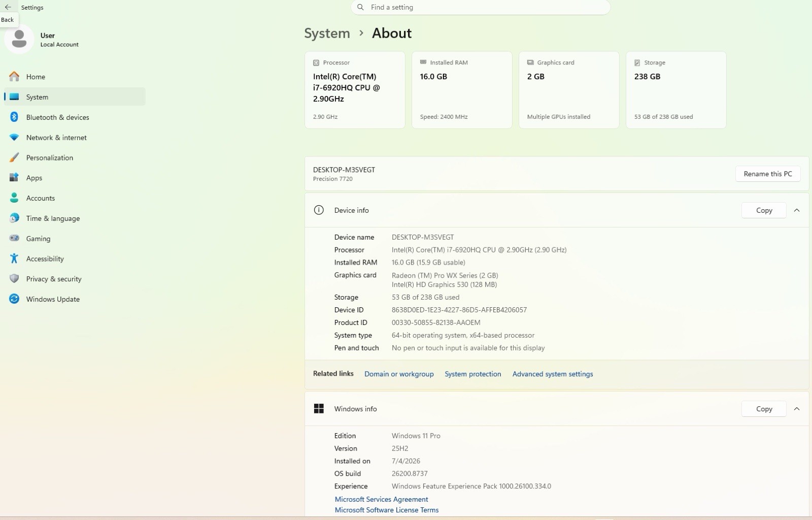
Task: Click the Accounts person icon
Action: (14, 198)
